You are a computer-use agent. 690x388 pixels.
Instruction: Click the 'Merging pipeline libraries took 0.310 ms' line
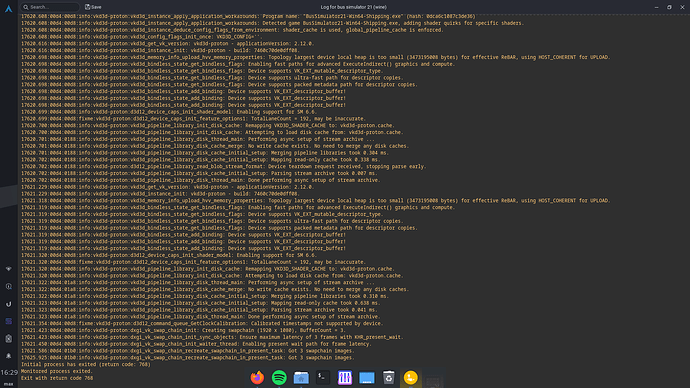[205, 296]
